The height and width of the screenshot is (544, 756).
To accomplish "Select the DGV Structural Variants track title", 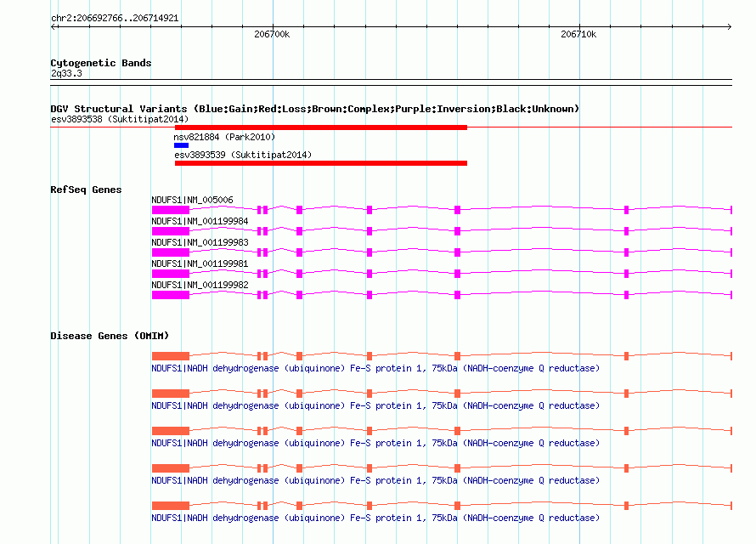I will [x=314, y=109].
